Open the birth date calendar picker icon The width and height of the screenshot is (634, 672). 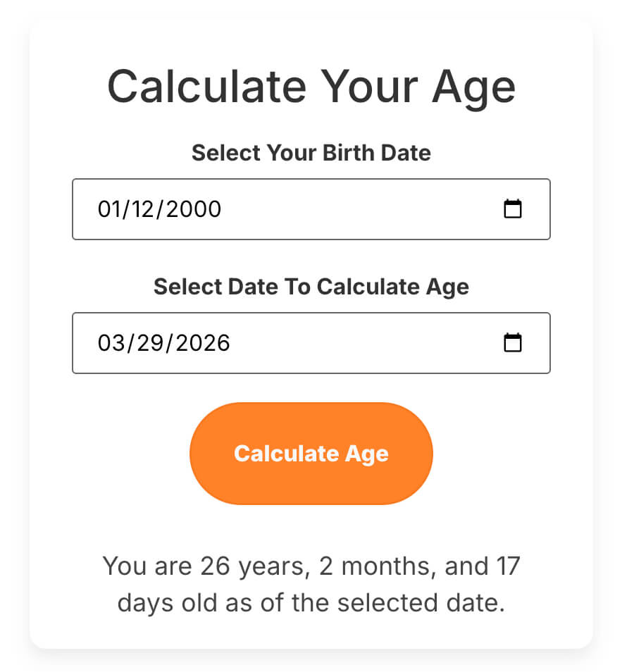point(513,209)
